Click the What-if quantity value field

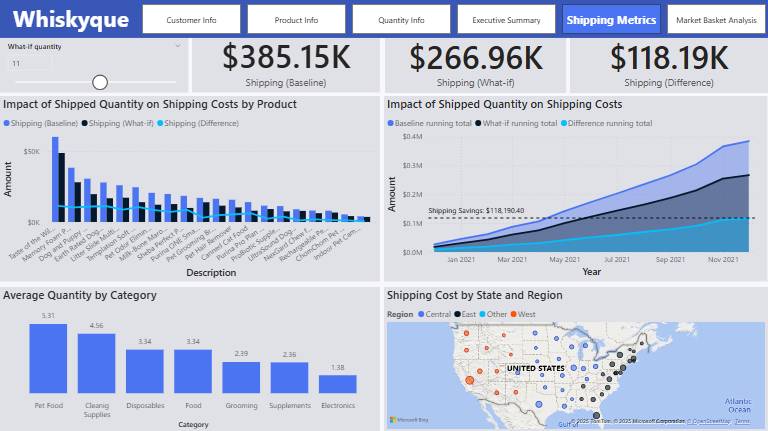30,63
